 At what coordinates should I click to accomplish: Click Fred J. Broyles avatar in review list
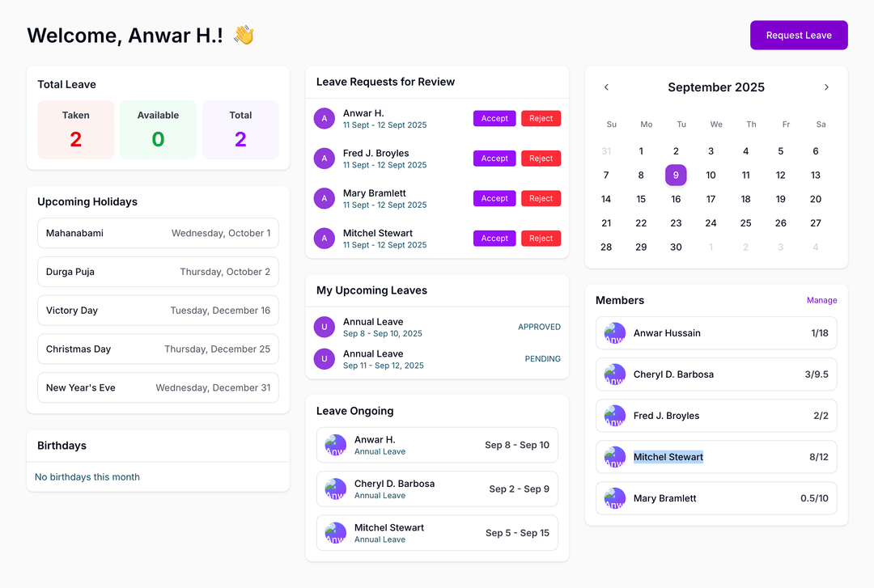pos(325,159)
